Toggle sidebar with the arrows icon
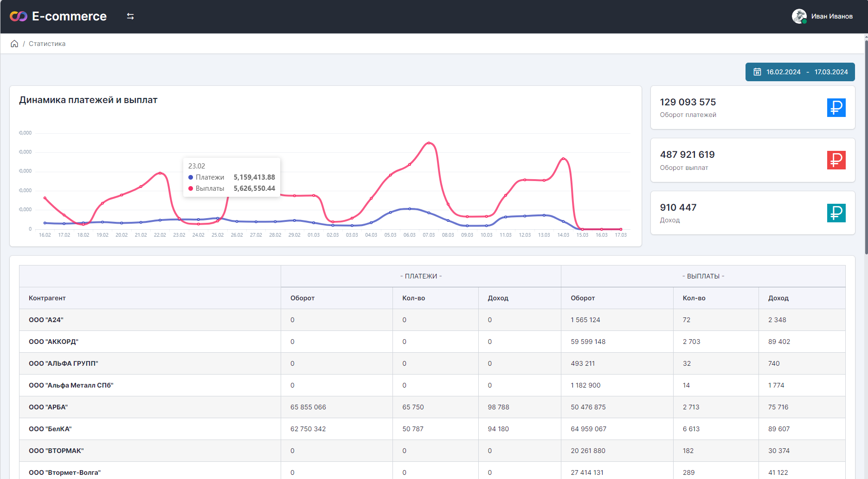This screenshot has width=868, height=479. (130, 16)
